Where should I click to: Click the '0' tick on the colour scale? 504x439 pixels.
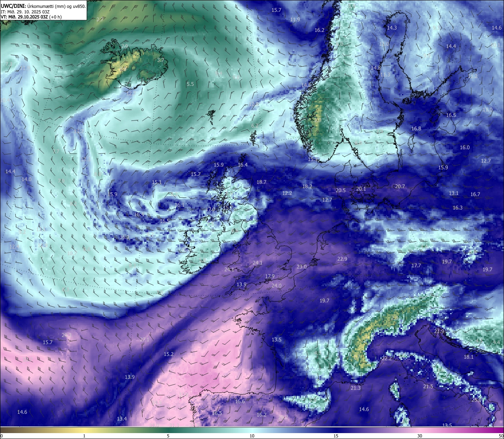coord(2,436)
